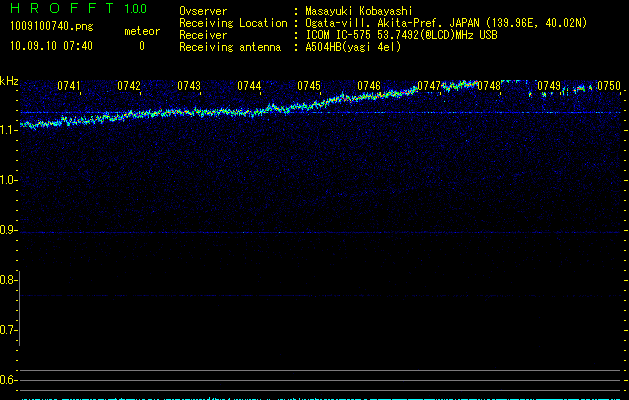Click the date stamp 10.09.10 07:40

tap(51, 46)
